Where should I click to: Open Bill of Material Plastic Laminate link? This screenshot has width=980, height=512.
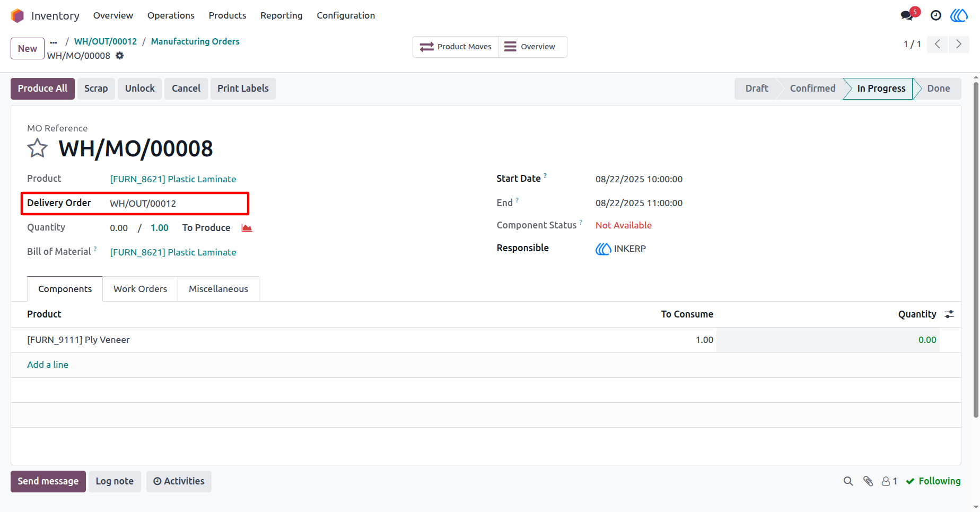[173, 252]
